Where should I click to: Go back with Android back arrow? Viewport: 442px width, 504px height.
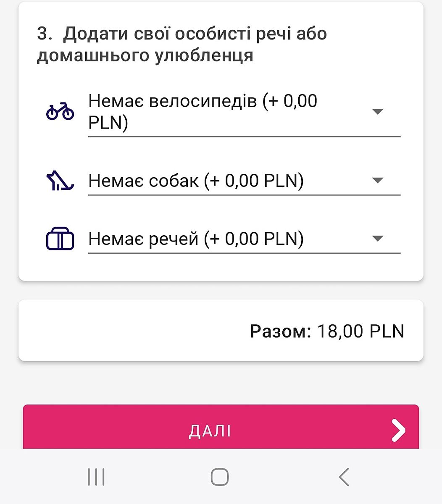[x=344, y=477]
